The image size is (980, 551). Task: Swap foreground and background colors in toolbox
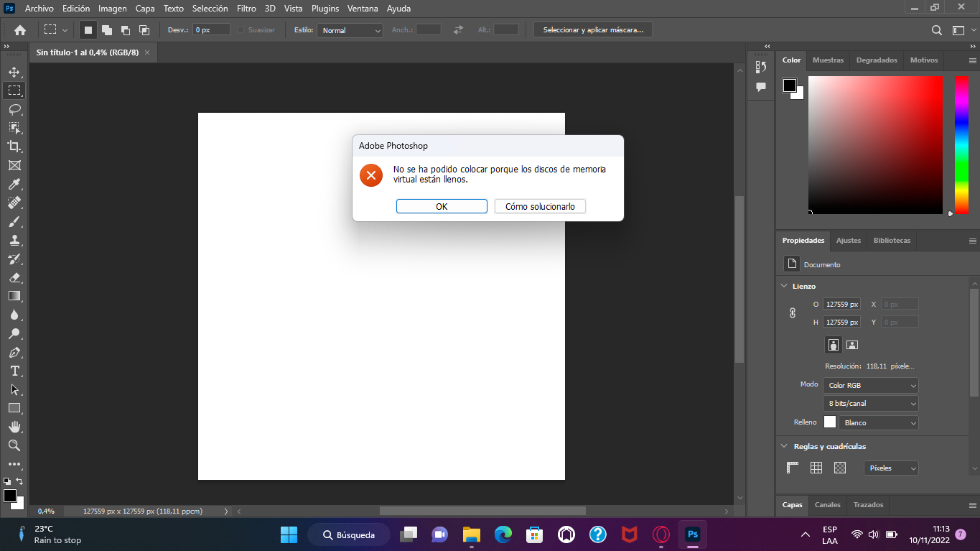(x=19, y=481)
